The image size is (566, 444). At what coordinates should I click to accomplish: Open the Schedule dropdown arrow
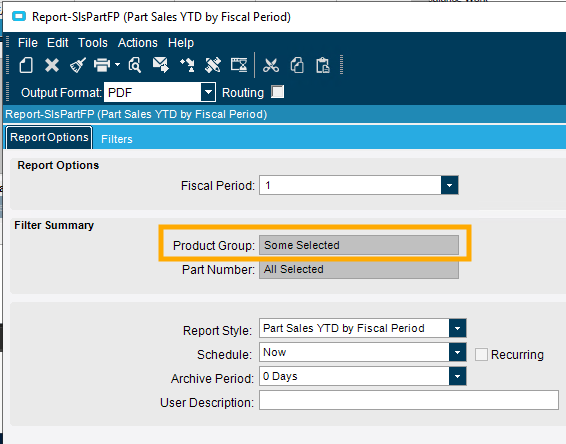tap(457, 352)
